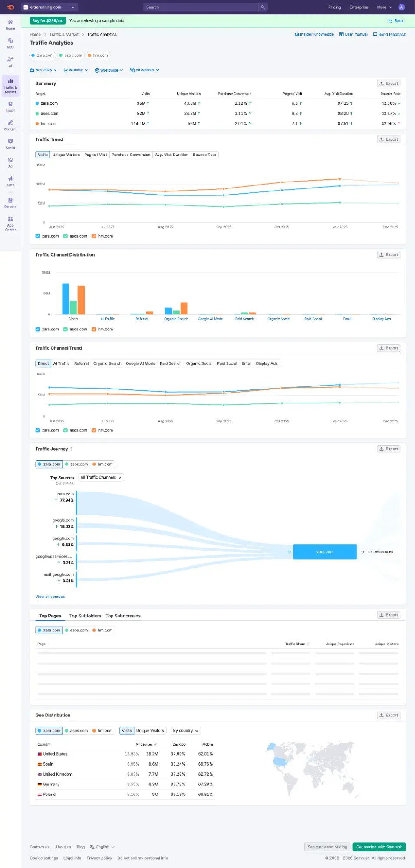Open the Ad sidebar section
415x868 pixels.
pyautogui.click(x=10, y=162)
